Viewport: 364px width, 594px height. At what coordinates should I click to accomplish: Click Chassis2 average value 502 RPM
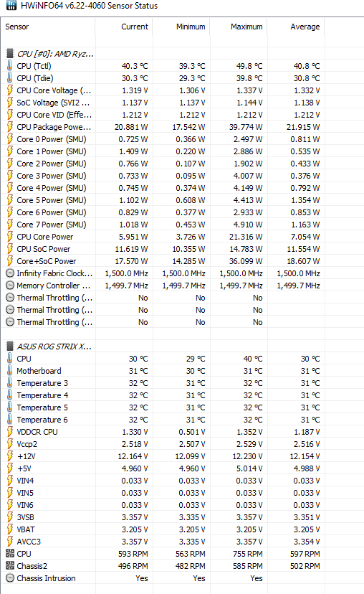coord(305,565)
